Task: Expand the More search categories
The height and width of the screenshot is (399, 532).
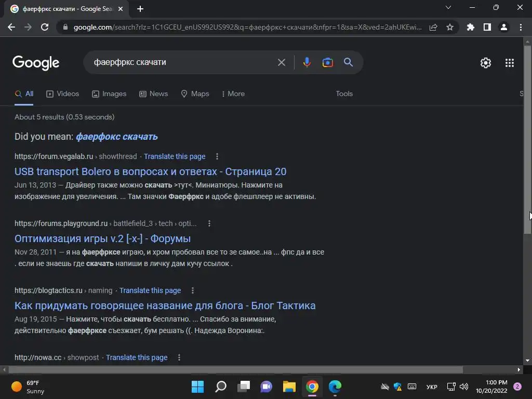Action: click(233, 94)
